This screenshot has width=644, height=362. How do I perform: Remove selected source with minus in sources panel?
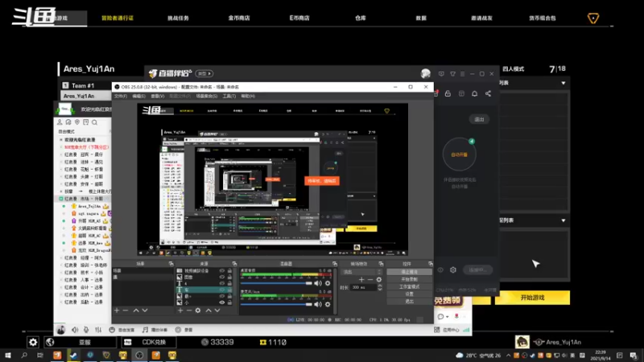click(x=188, y=311)
